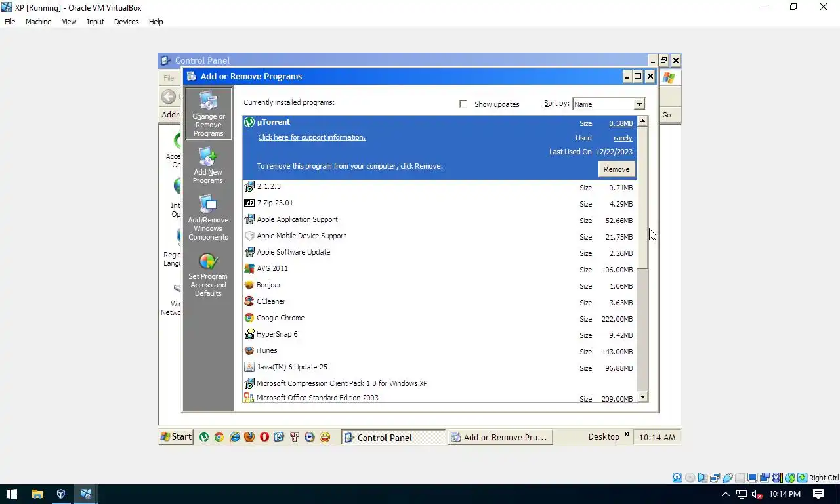Screen dimensions: 840x504
Task: Select Apple Software Update entry
Action: point(438,252)
